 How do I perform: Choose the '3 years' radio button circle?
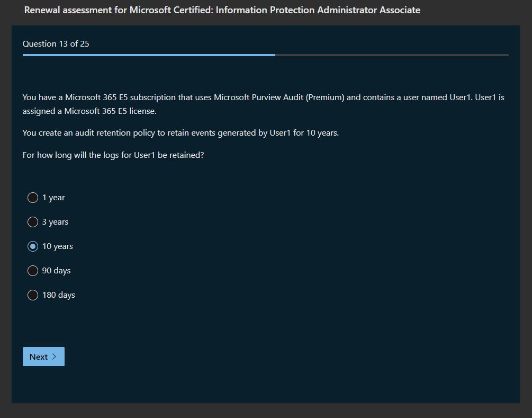pos(33,222)
